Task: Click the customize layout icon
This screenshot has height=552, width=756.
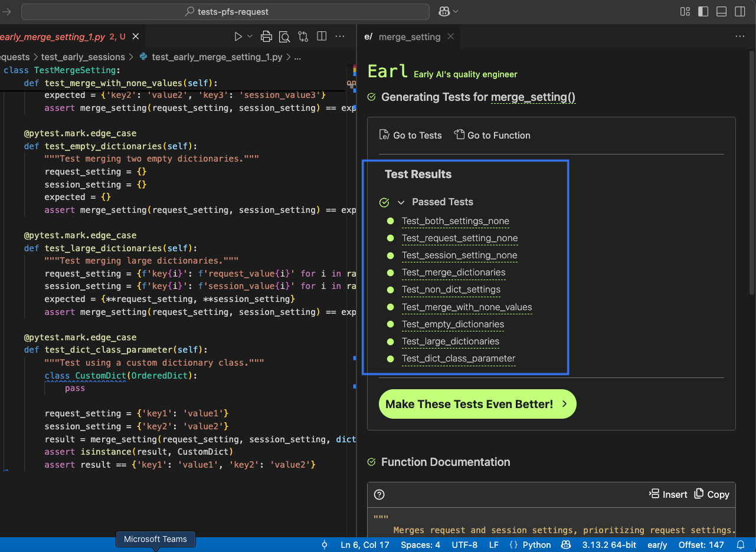Action: click(685, 11)
